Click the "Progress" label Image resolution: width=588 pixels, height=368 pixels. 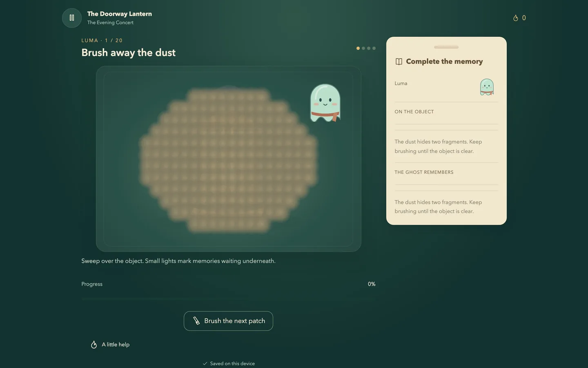pyautogui.click(x=92, y=284)
